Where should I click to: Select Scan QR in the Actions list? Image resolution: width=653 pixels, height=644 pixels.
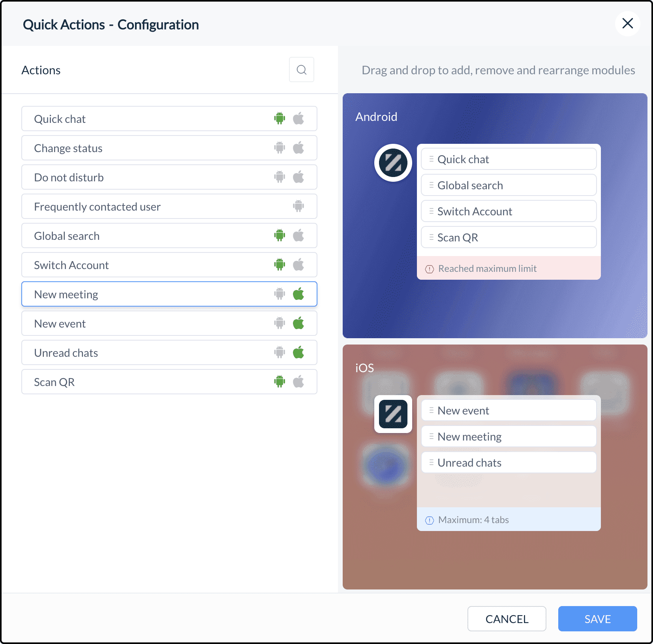click(169, 382)
